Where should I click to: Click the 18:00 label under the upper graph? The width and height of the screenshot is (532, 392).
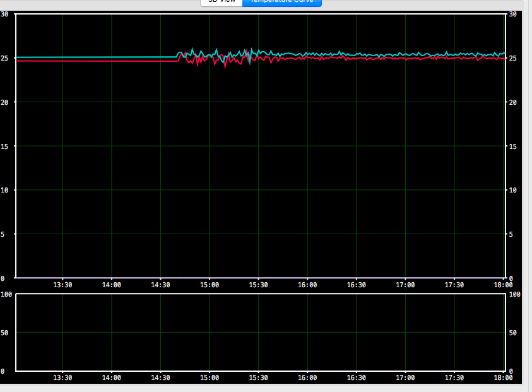503,285
